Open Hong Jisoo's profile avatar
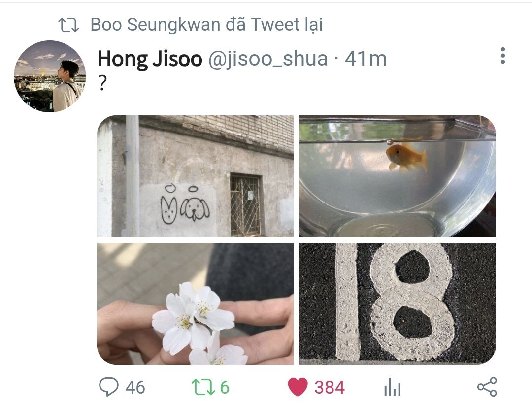This screenshot has height=406, width=532. (x=50, y=76)
